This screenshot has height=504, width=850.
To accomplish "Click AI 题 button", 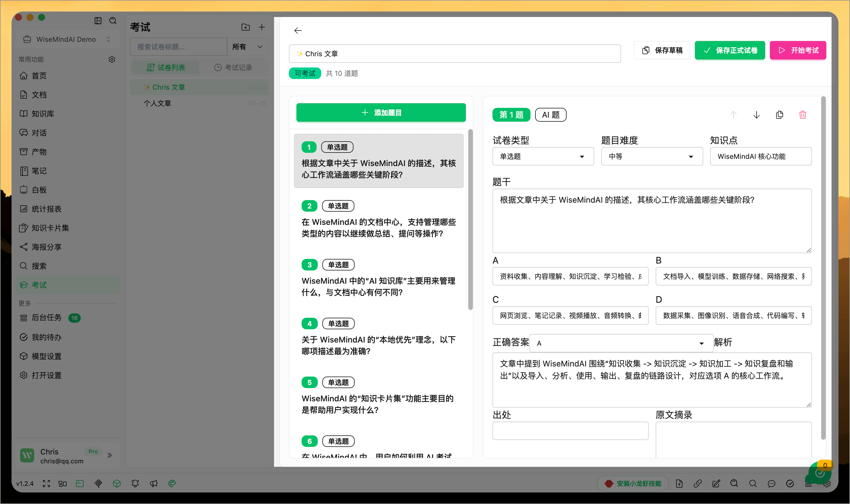I will [x=550, y=115].
